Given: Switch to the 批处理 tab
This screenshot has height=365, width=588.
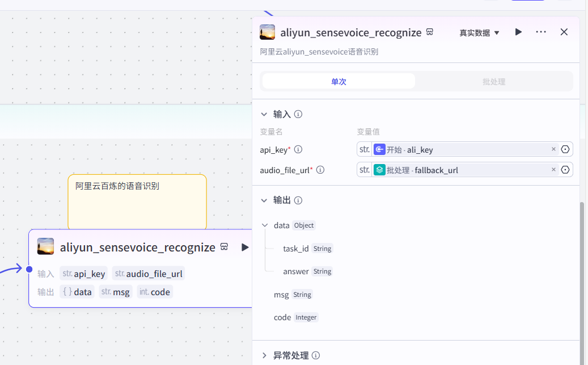Looking at the screenshot, I should 494,82.
